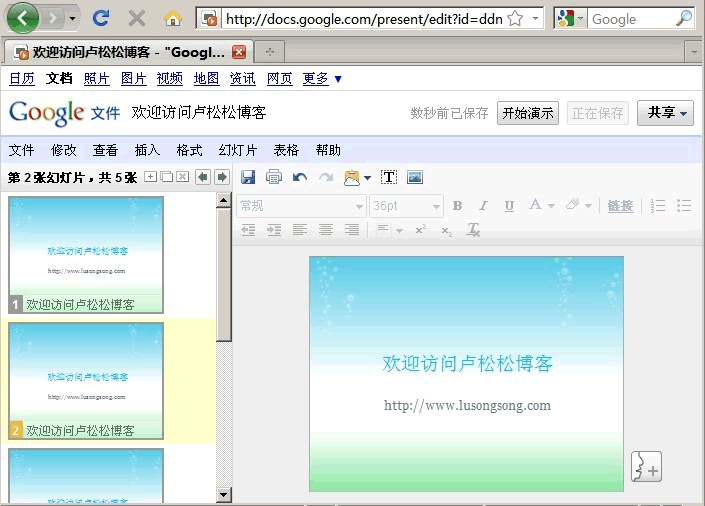Expand the 更多 dropdown in the top bar

322,78
